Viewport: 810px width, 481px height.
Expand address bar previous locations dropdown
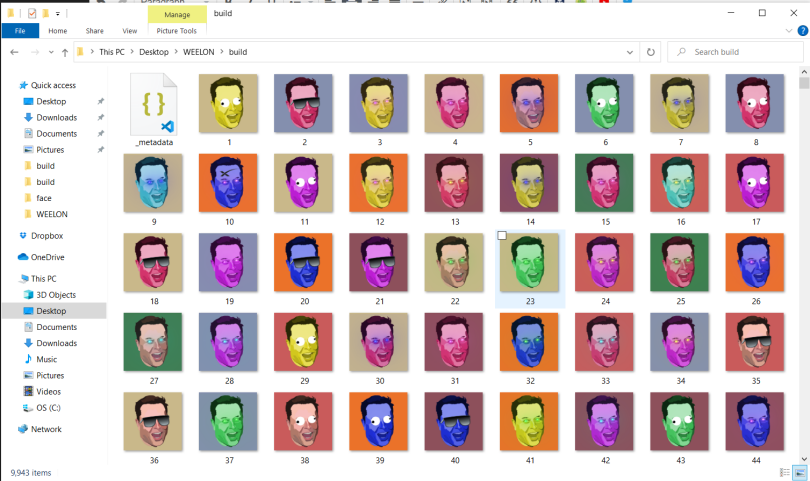[630, 52]
